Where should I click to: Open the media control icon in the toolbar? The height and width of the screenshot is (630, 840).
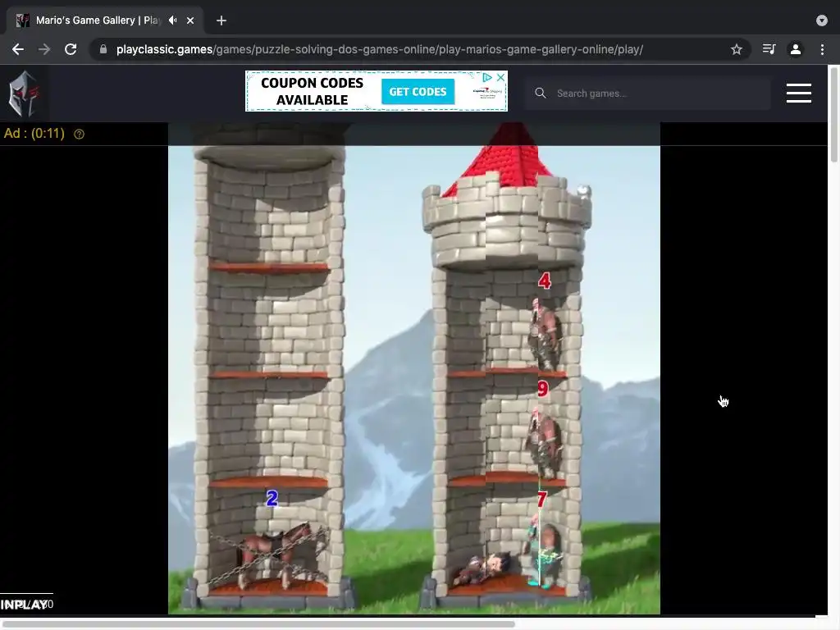(x=769, y=49)
